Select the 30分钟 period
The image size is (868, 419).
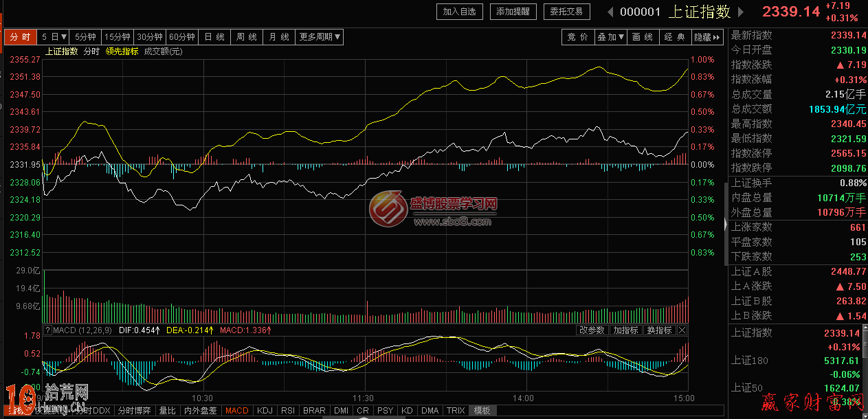point(150,37)
